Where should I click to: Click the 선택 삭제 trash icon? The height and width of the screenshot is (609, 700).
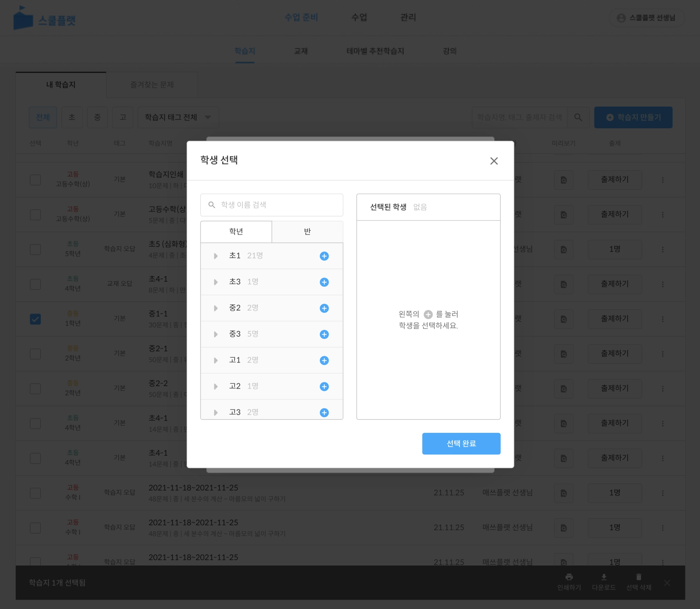click(638, 577)
